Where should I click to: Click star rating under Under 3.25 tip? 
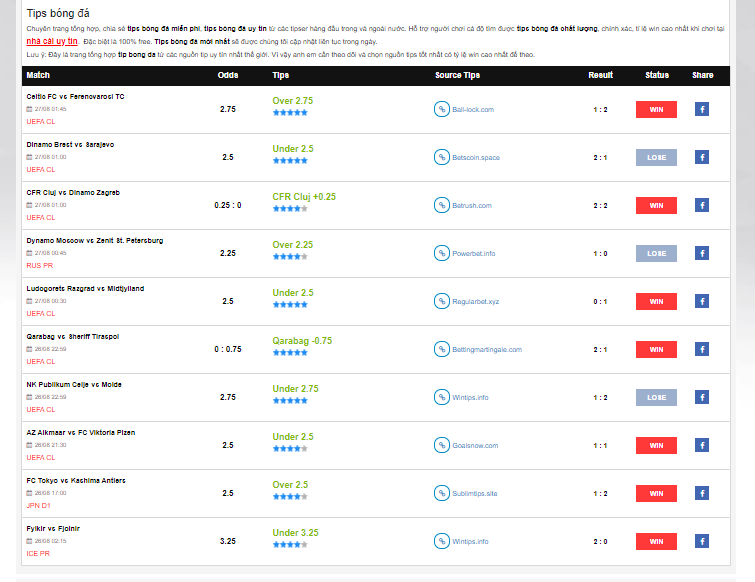pos(290,544)
